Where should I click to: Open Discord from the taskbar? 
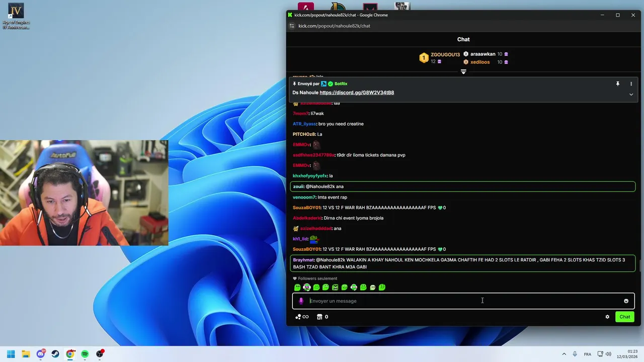(x=41, y=354)
